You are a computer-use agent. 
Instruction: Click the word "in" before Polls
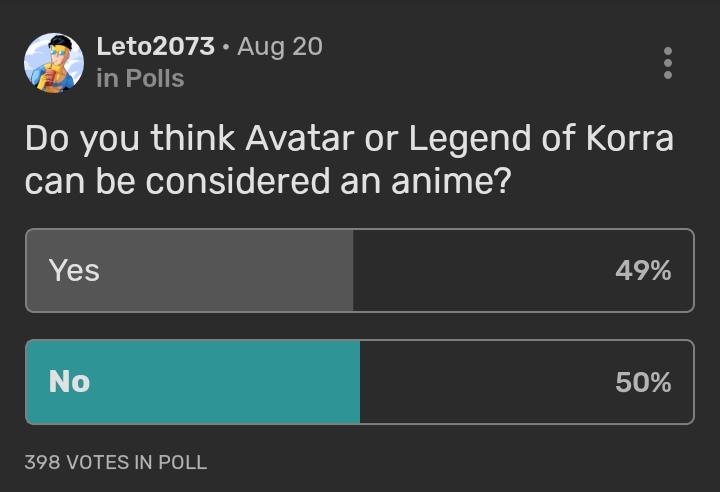[x=107, y=78]
